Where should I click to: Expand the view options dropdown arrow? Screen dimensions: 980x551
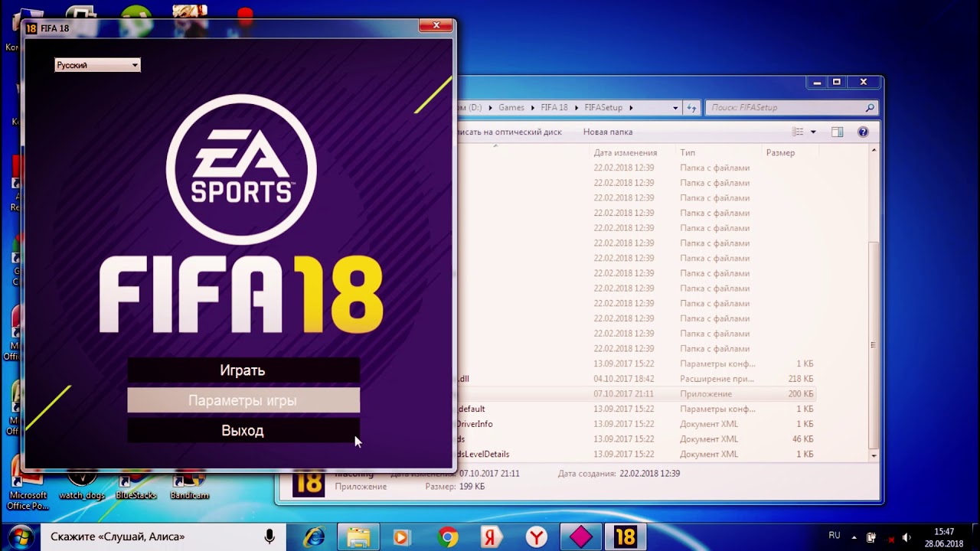pyautogui.click(x=813, y=132)
